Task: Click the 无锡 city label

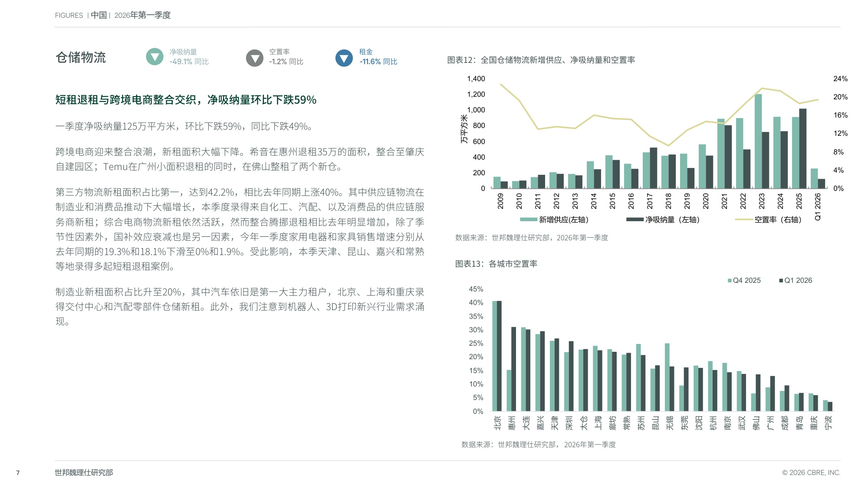Action: pos(670,423)
